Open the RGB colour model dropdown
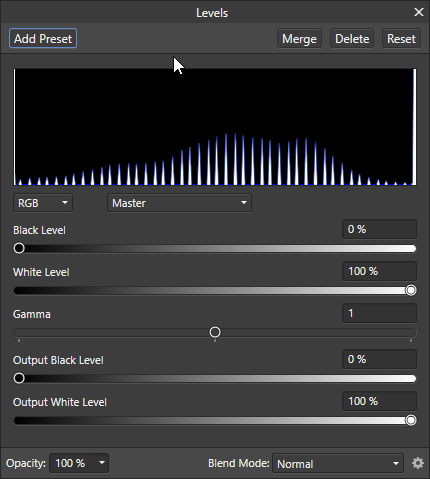This screenshot has width=430, height=479. (43, 203)
